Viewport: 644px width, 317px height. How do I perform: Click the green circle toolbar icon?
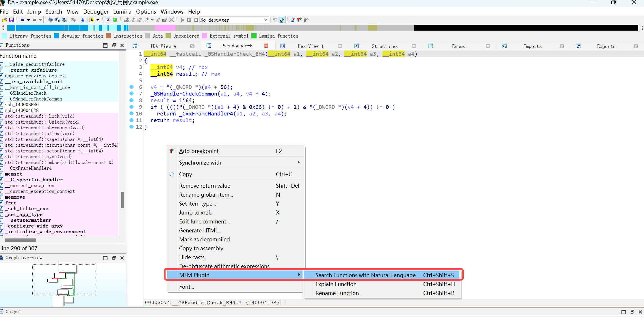[x=115, y=20]
